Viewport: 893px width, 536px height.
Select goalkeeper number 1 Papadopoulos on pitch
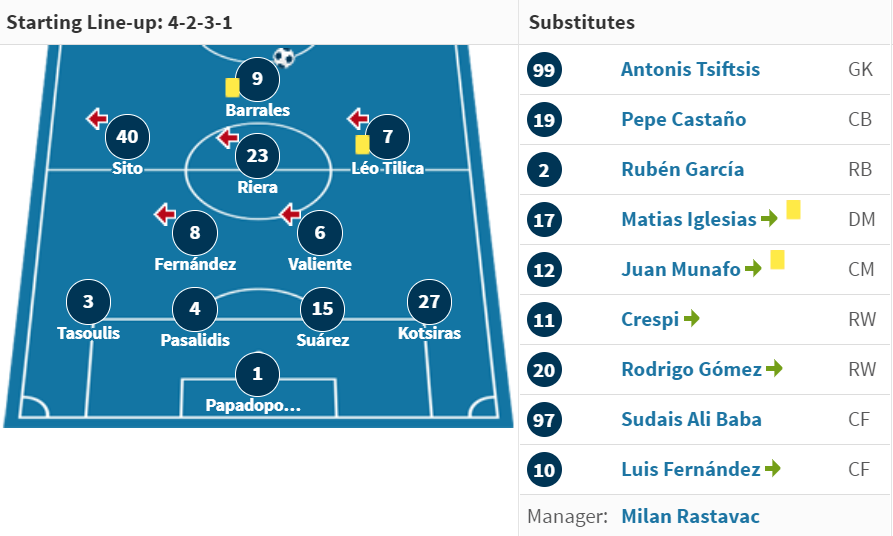(x=257, y=374)
